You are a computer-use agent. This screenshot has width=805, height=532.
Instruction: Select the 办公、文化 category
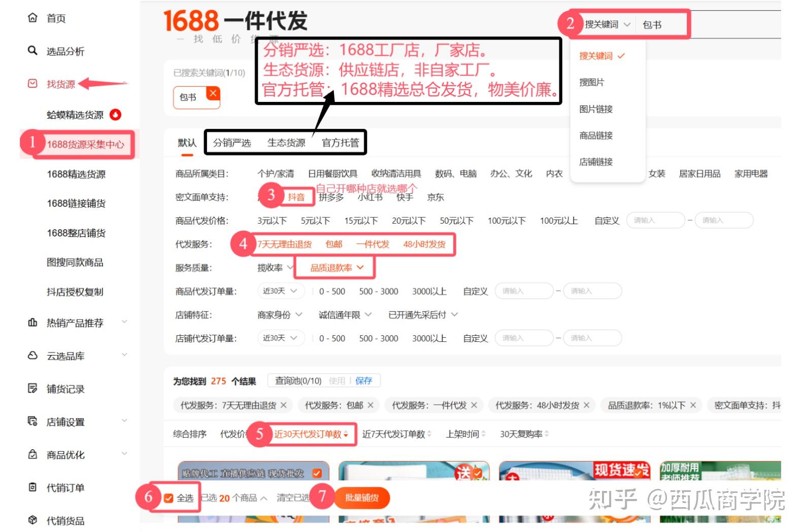pyautogui.click(x=511, y=174)
